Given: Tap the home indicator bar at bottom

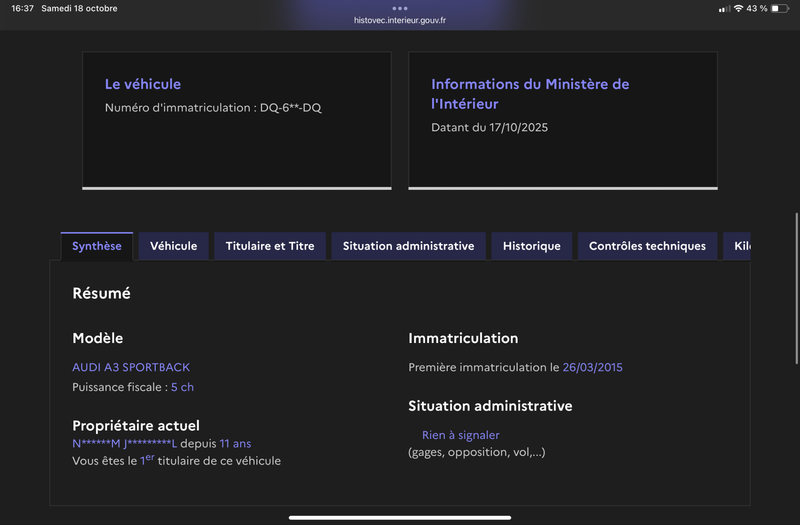Looking at the screenshot, I should click(x=400, y=517).
